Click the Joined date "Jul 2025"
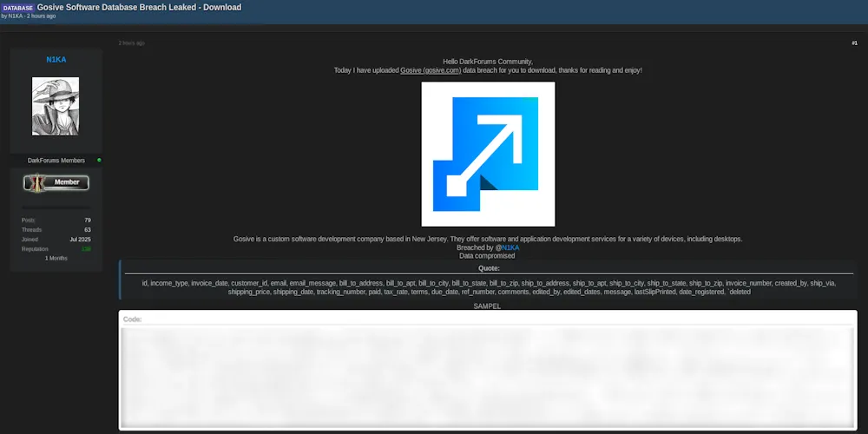This screenshot has height=434, width=868. (x=80, y=240)
